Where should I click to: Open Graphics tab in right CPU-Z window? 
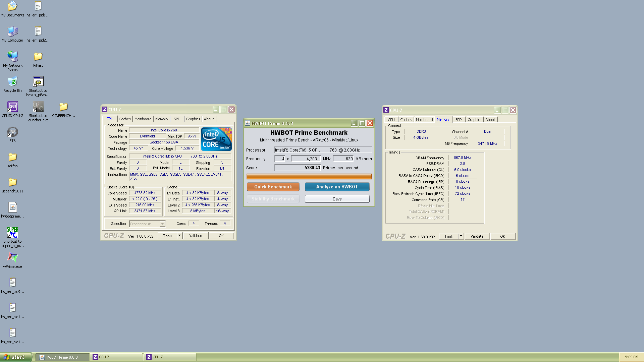475,120
